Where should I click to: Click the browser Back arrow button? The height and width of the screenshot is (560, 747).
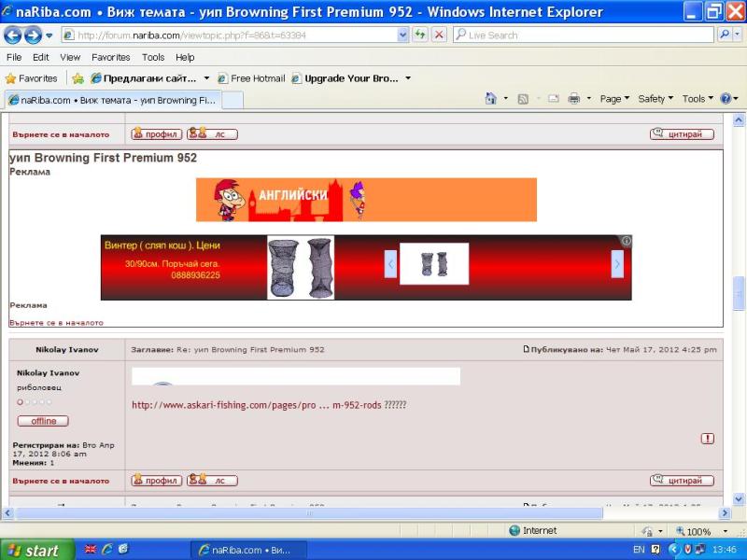13,35
